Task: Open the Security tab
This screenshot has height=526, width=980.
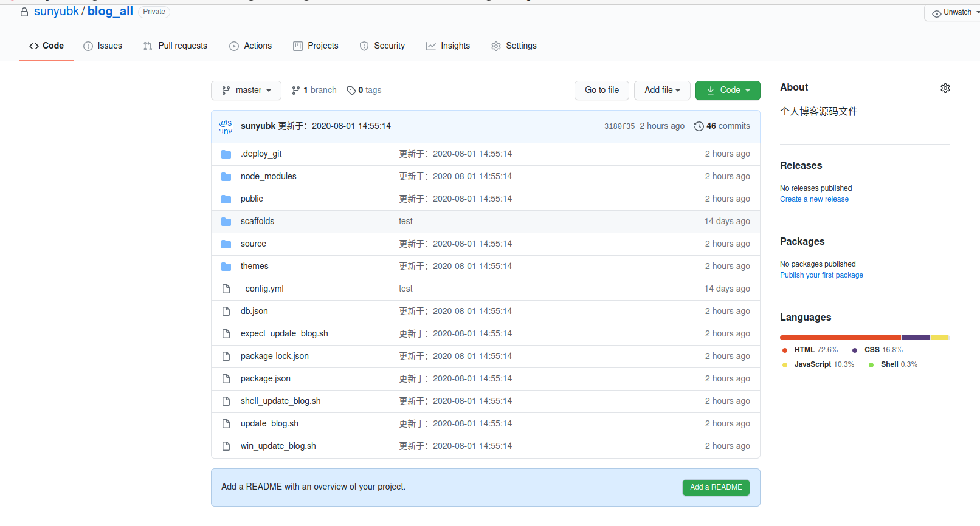Action: point(382,46)
